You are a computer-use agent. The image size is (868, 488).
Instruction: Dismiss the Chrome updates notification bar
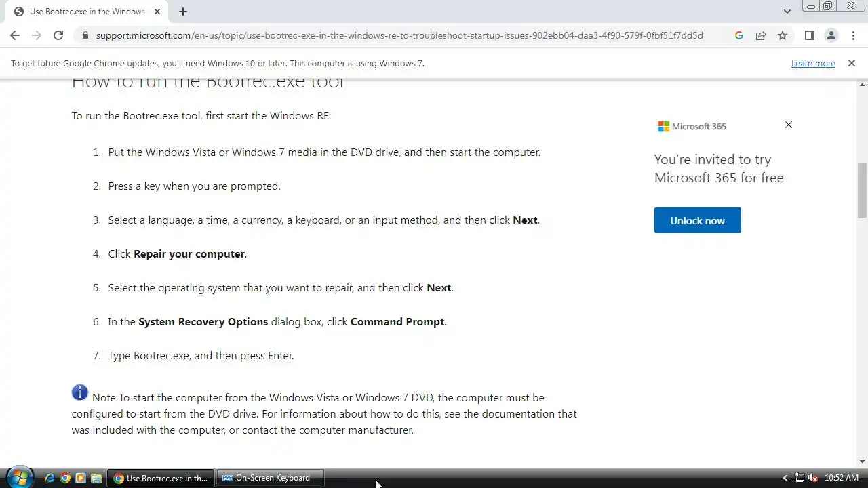point(852,63)
